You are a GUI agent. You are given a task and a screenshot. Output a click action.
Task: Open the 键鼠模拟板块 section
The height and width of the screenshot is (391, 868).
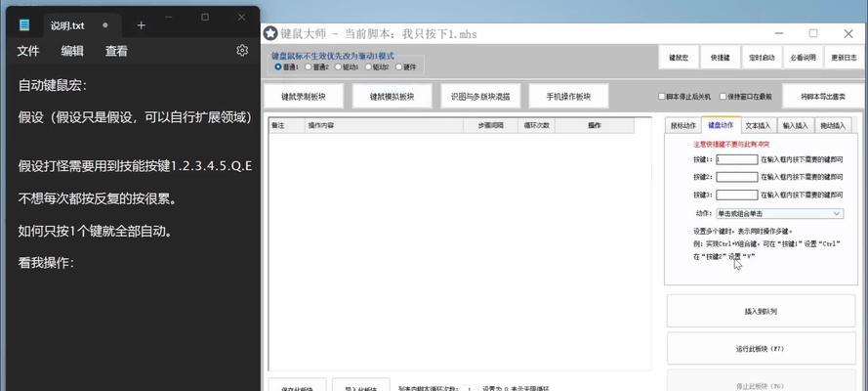tap(392, 97)
